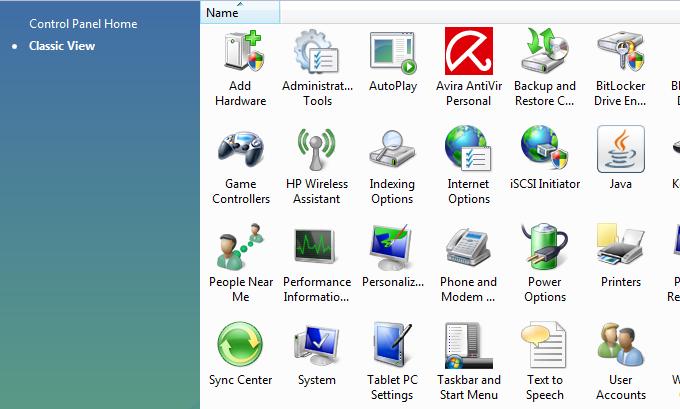This screenshot has height=409, width=680.
Task: Click the "Power Options" label text
Action: 545,289
